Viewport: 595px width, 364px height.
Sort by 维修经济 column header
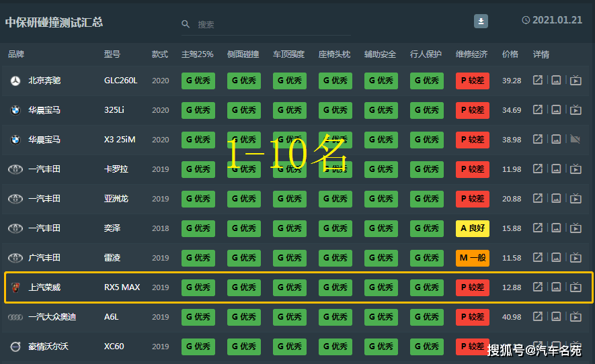click(x=471, y=54)
